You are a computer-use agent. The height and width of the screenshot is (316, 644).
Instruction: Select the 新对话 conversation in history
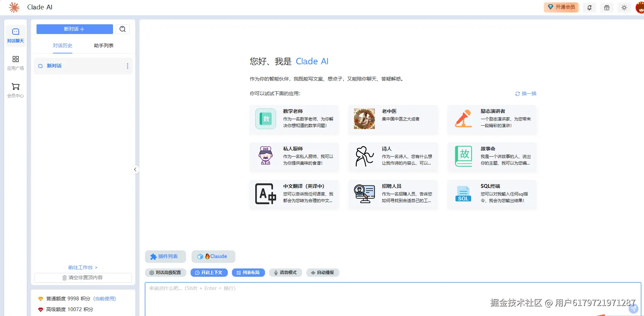(x=83, y=66)
